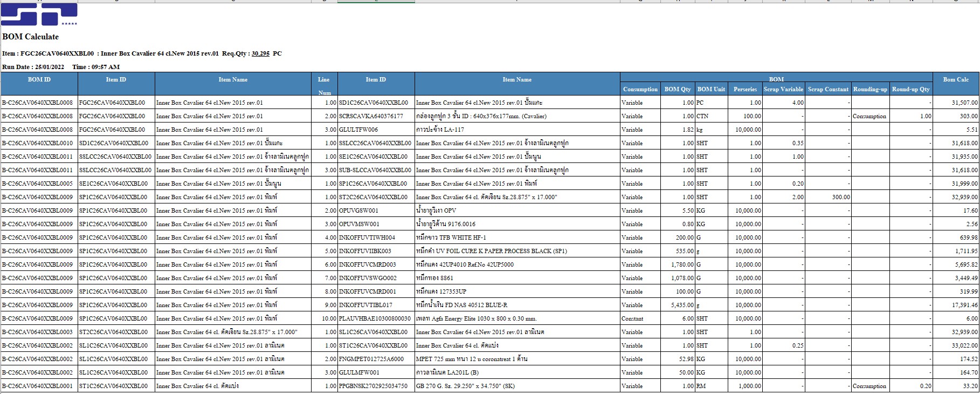Click the BOM Qty column header
The height and width of the screenshot is (394, 980).
tap(678, 90)
